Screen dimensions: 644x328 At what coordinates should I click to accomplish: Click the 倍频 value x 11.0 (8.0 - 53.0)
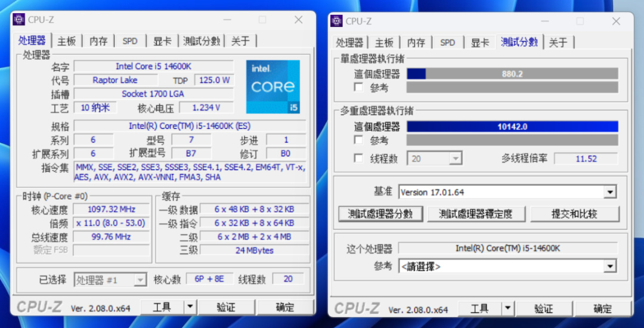click(112, 223)
